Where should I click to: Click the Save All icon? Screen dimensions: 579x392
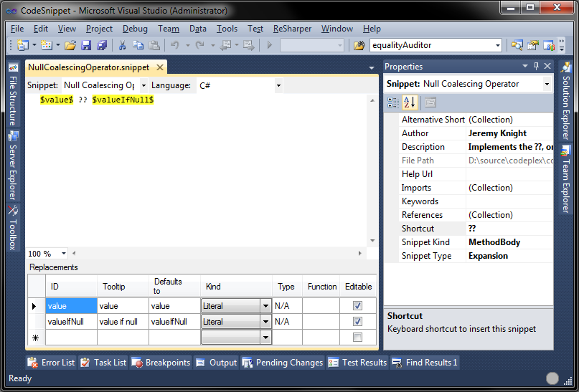click(102, 45)
